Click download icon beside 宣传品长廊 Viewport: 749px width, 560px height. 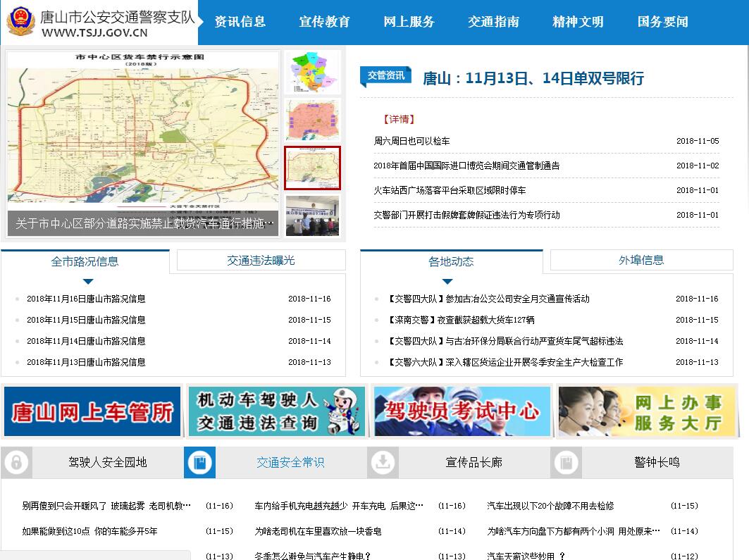click(383, 462)
